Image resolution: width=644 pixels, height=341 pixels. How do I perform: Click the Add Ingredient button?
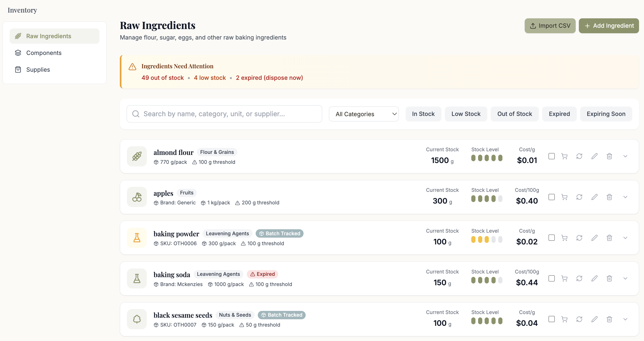click(609, 26)
